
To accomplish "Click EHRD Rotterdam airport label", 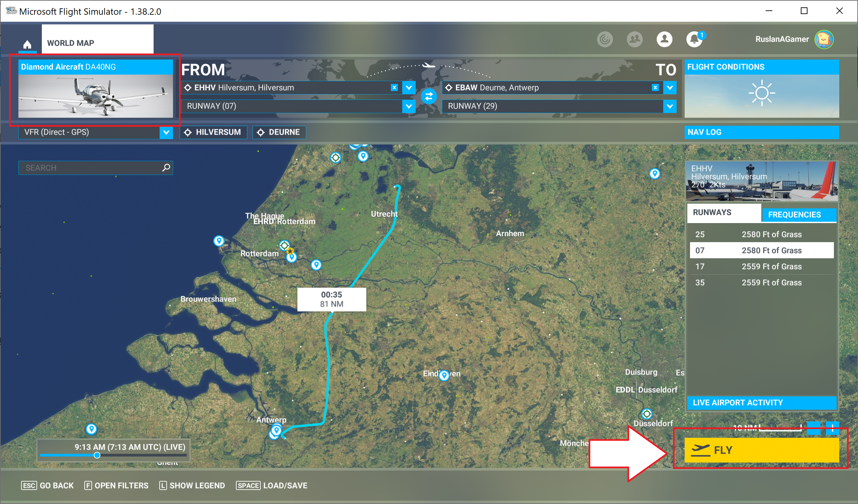I will 284,221.
